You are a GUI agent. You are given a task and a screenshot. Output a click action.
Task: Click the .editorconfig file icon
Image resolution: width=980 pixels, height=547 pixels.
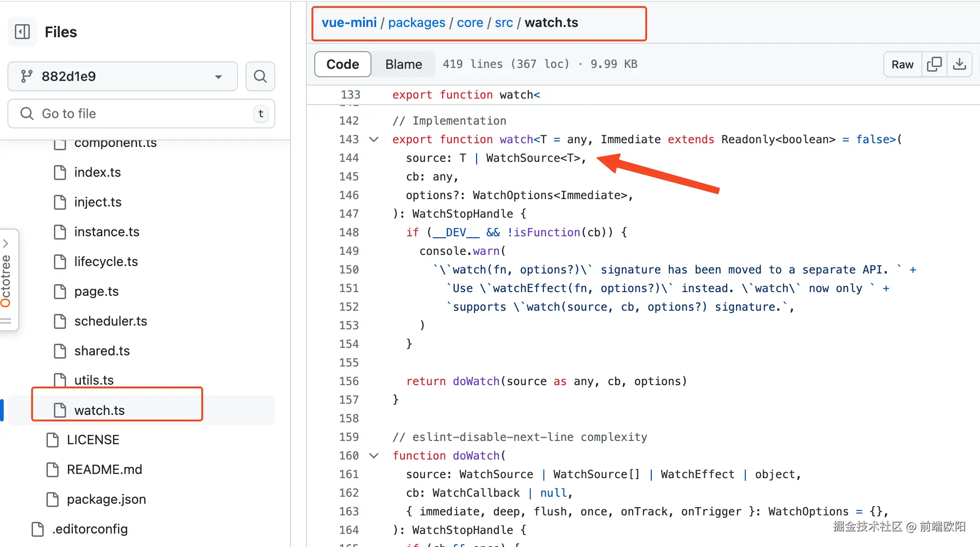tap(38, 529)
